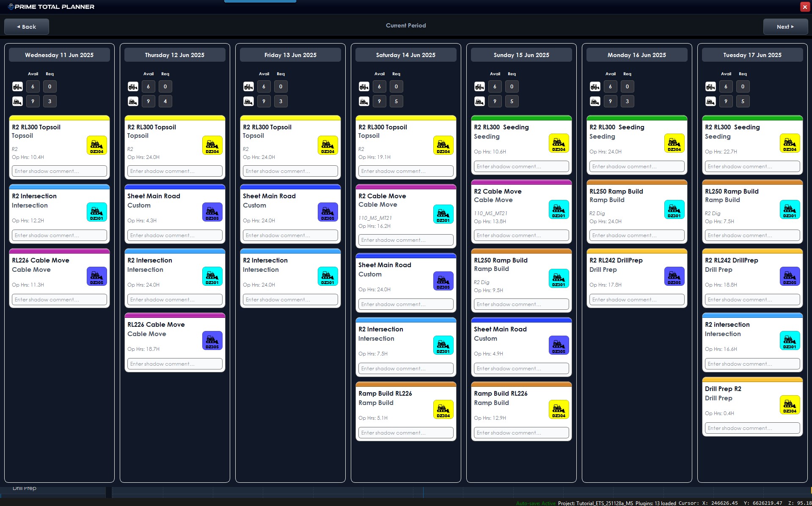Click the DZ305 icon on Monday's R2 RL242 DrillPrep card
The image size is (812, 506).
coord(674,276)
